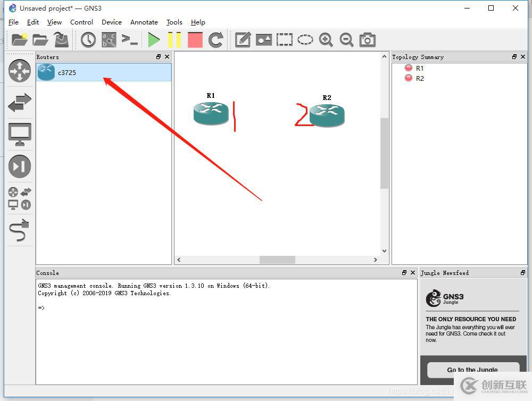The width and height of the screenshot is (532, 401).
Task: Select the Draw a rectangle tool
Action: (x=284, y=40)
